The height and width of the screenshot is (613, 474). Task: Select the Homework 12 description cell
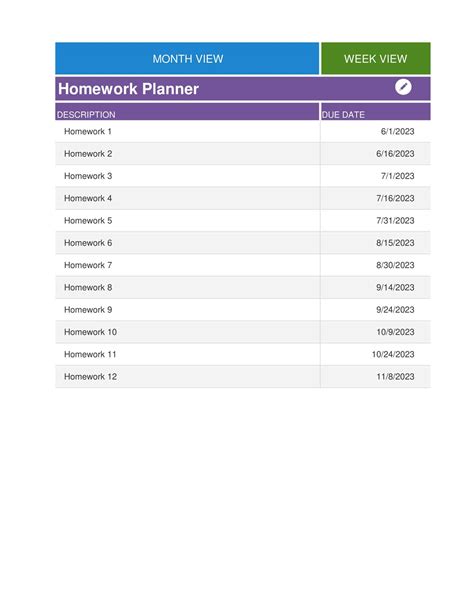tap(187, 376)
